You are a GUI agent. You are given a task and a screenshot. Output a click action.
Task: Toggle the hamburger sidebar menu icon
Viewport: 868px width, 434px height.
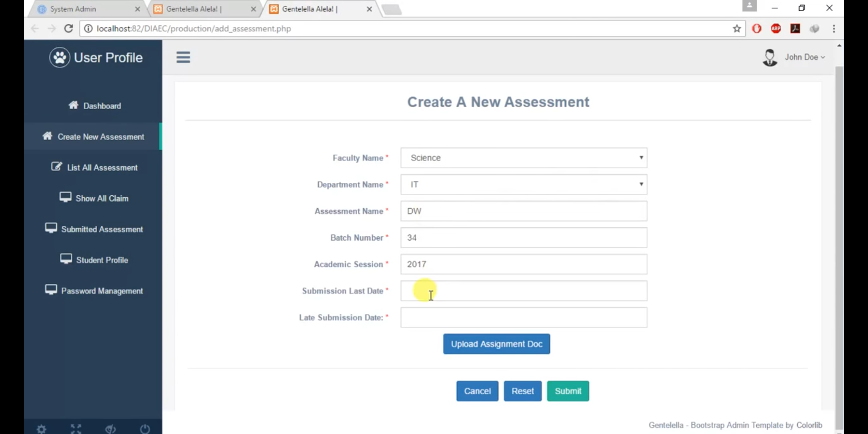tap(183, 57)
